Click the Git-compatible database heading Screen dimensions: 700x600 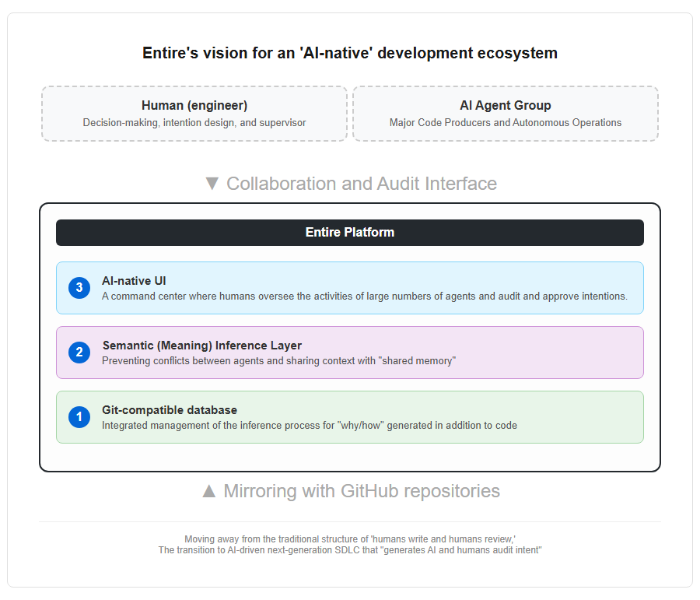point(170,410)
